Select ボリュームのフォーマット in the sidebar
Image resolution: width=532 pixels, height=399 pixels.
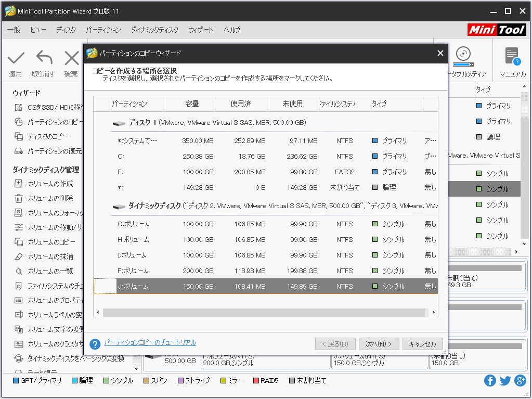pyautogui.click(x=49, y=213)
